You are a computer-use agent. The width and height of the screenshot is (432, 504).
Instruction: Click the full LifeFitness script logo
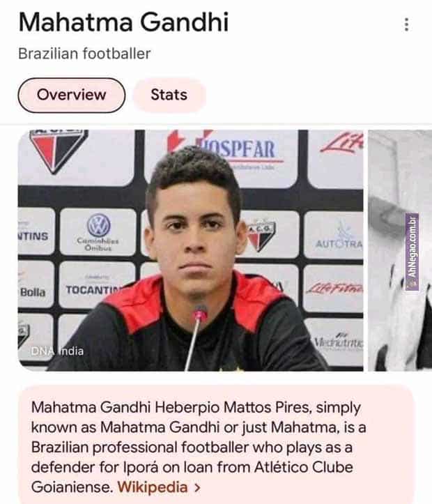334,287
